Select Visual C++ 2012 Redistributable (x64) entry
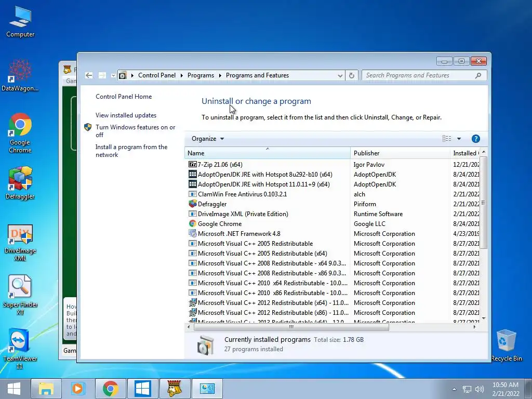The width and height of the screenshot is (532, 399). [x=334, y=303]
